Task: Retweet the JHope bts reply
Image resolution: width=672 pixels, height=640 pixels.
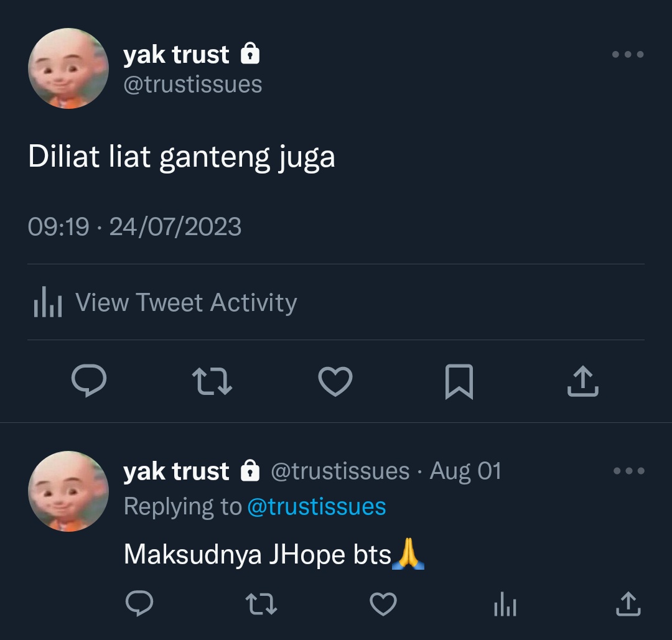Action: pos(261,603)
